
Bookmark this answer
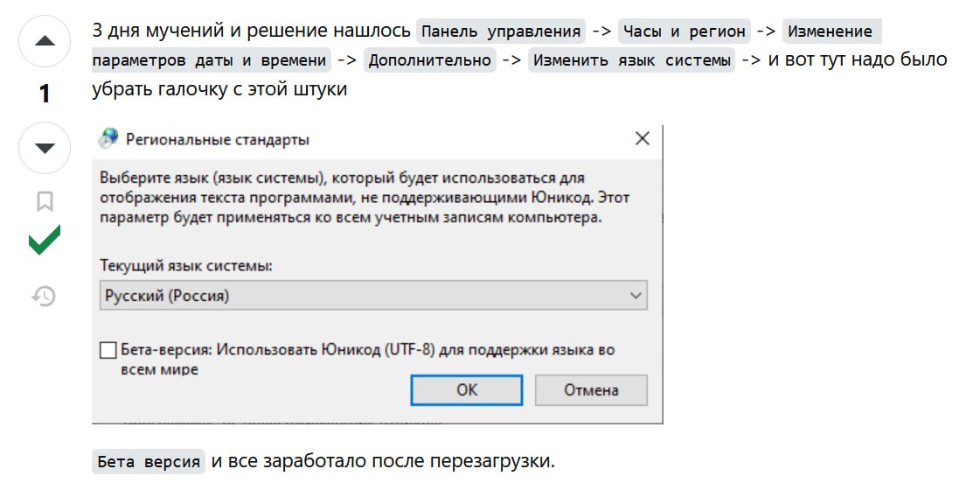(x=45, y=202)
